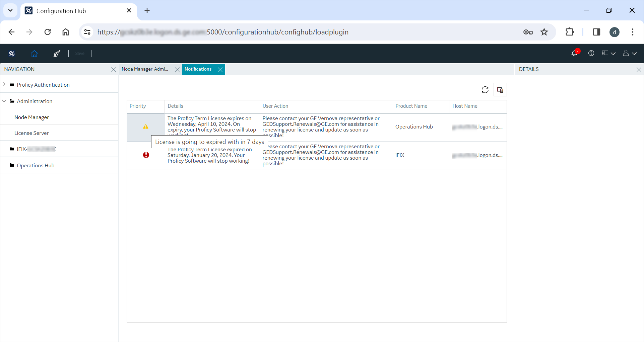Open the panel layout dropdown
This screenshot has height=342, width=644.
[x=608, y=53]
